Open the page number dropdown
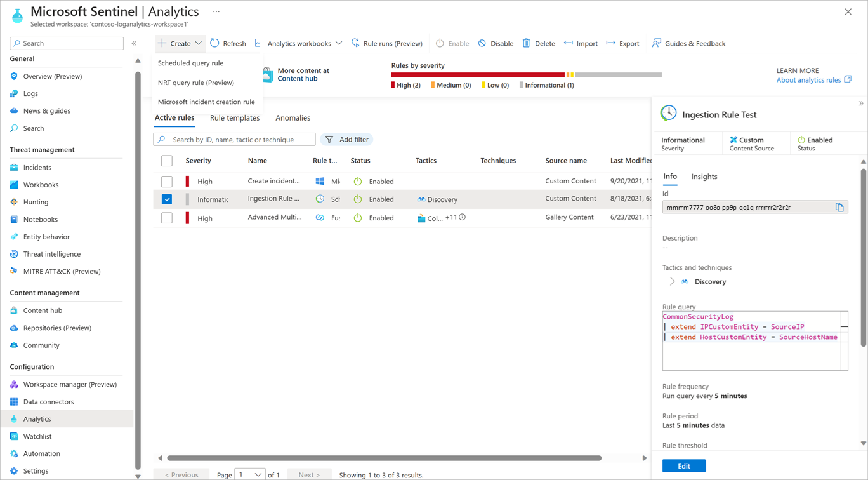This screenshot has height=480, width=868. coord(250,474)
